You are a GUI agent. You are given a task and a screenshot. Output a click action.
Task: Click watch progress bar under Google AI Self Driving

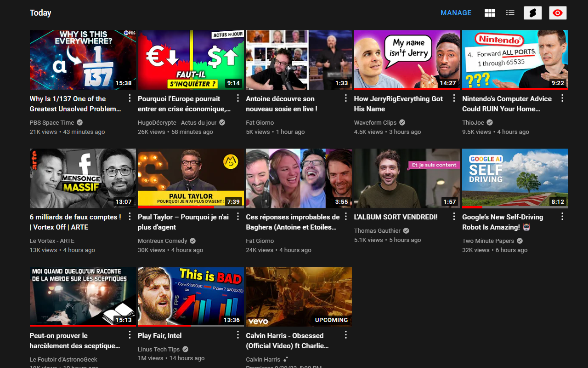click(515, 207)
